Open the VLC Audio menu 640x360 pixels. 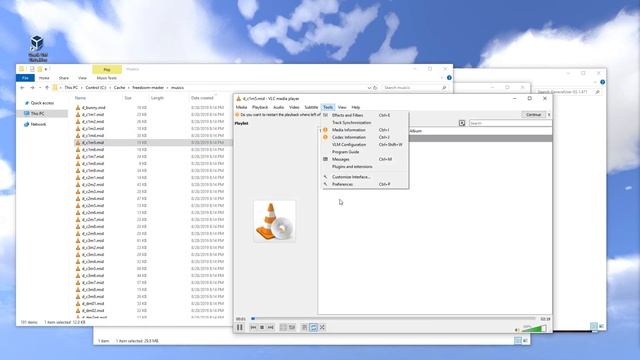pos(278,107)
